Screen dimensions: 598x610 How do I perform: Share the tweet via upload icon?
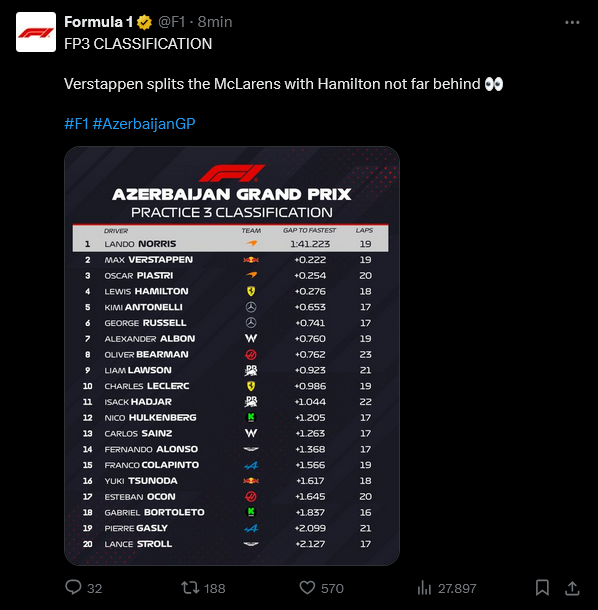pyautogui.click(x=572, y=588)
